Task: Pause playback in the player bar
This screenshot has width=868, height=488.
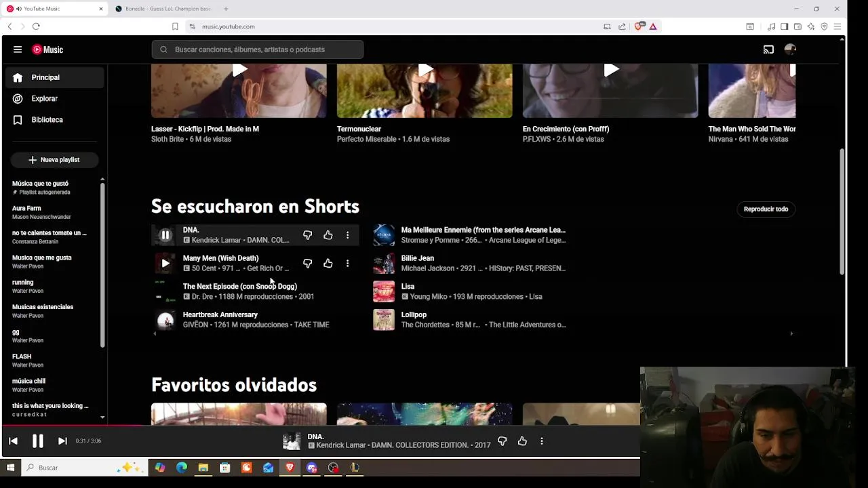Action: click(38, 441)
